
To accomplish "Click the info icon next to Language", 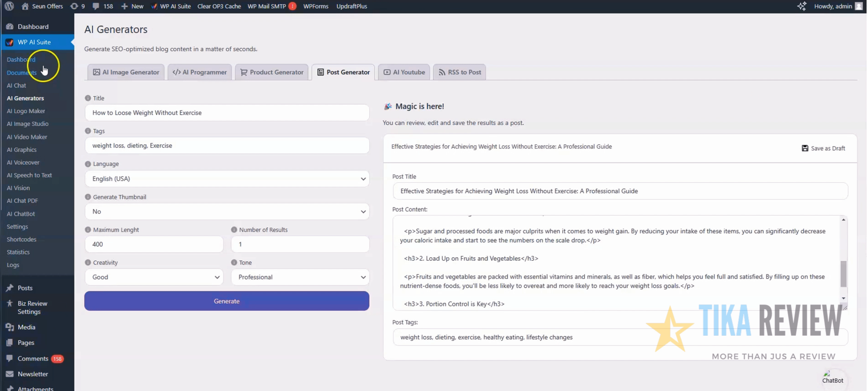I will coord(88,164).
